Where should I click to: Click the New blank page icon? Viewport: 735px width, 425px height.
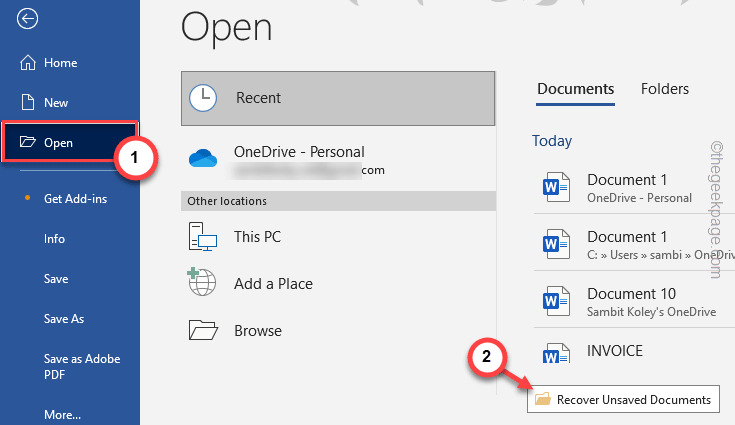pos(28,102)
